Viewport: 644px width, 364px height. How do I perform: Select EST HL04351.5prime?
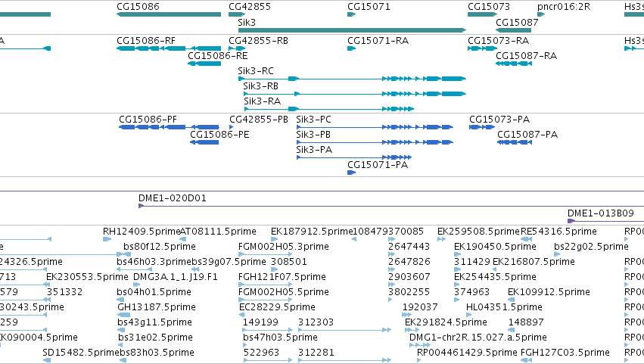pos(504,308)
